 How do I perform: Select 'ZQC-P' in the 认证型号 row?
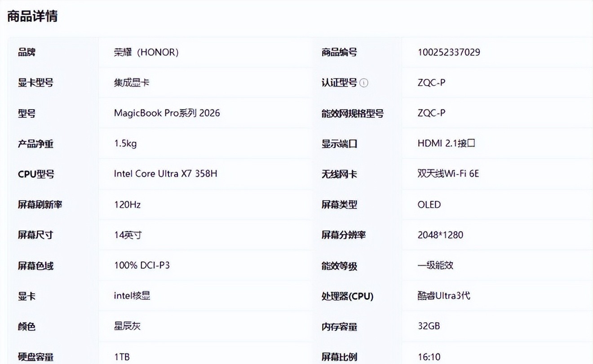[431, 83]
